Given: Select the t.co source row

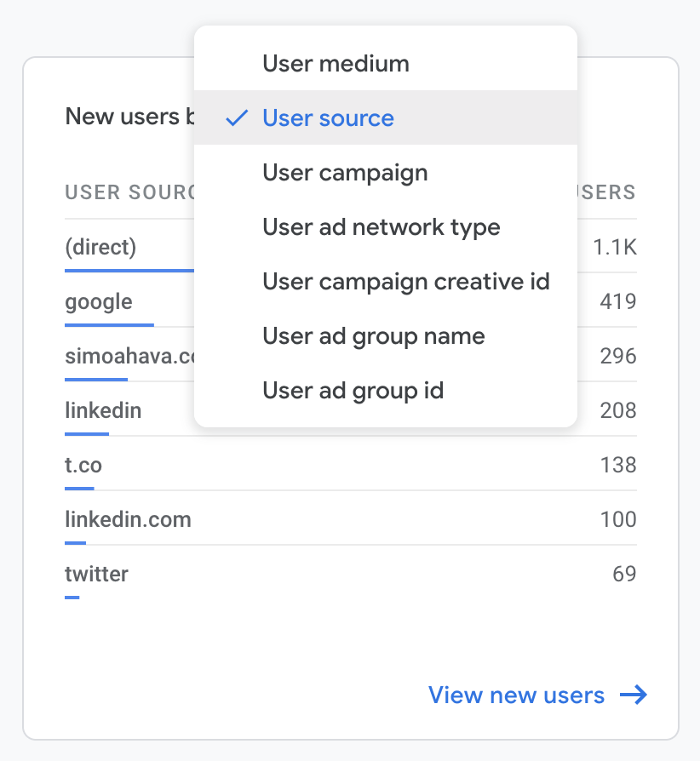Looking at the screenshot, I should click(83, 465).
